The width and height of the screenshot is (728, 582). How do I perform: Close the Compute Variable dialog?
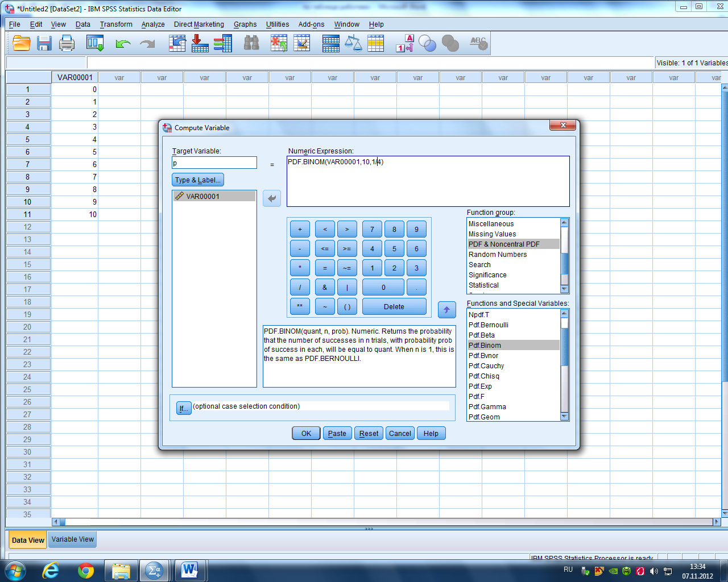(563, 126)
